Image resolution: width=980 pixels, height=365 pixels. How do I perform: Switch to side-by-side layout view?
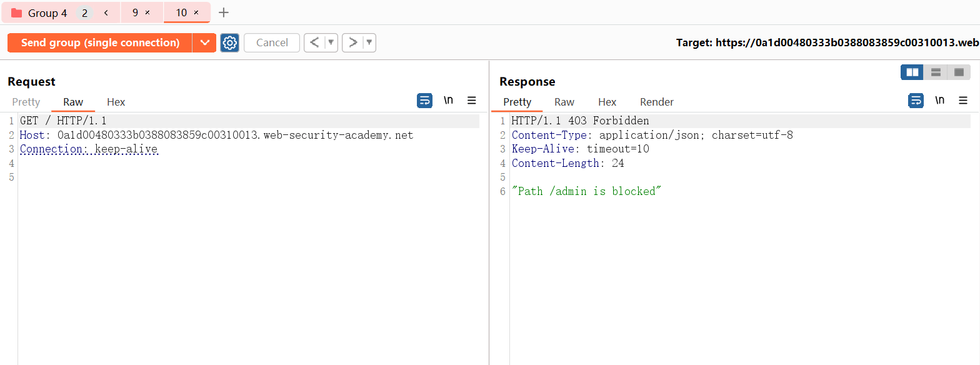pos(912,72)
